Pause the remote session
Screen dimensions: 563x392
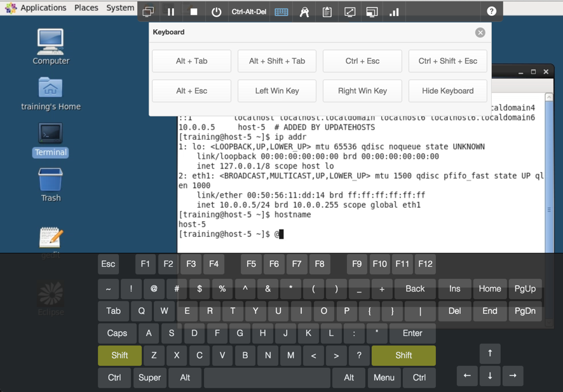(171, 11)
